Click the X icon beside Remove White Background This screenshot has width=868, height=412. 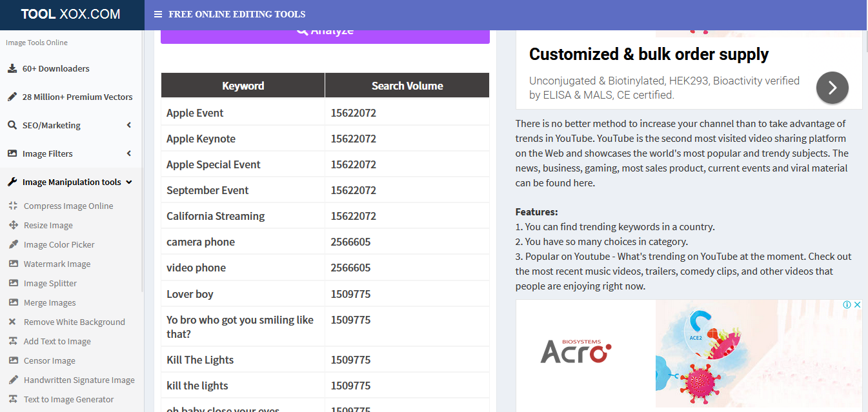coord(13,322)
